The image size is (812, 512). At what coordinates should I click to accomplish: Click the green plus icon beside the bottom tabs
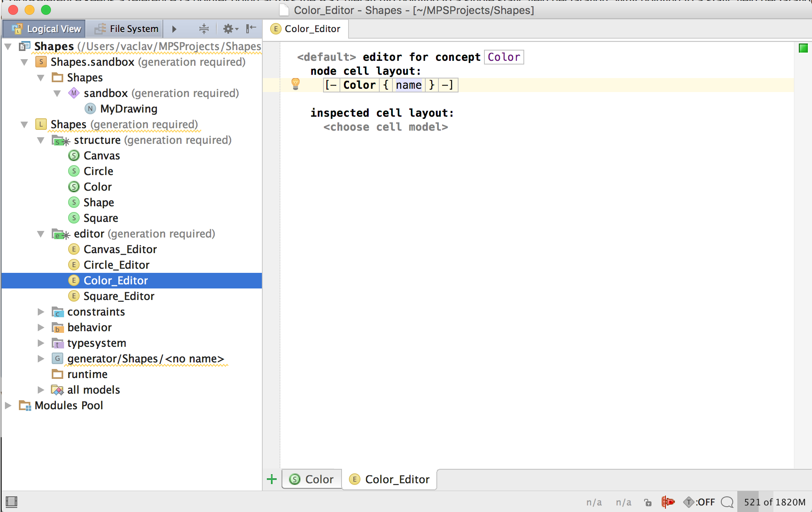tap(272, 479)
